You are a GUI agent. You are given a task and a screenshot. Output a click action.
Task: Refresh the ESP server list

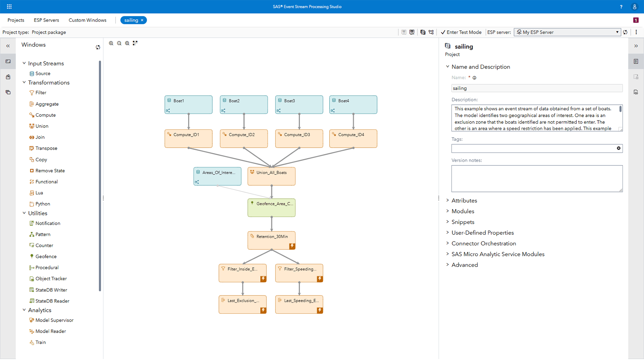tap(625, 32)
